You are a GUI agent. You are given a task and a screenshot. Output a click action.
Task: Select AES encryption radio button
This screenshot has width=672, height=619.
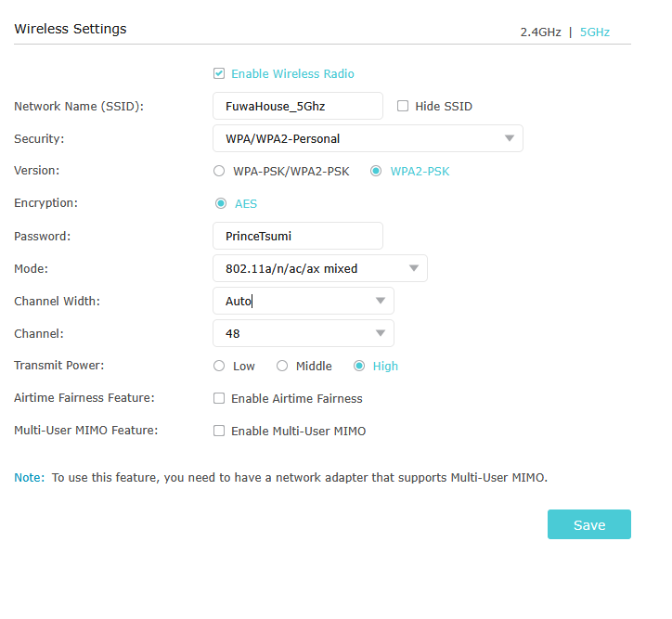221,203
